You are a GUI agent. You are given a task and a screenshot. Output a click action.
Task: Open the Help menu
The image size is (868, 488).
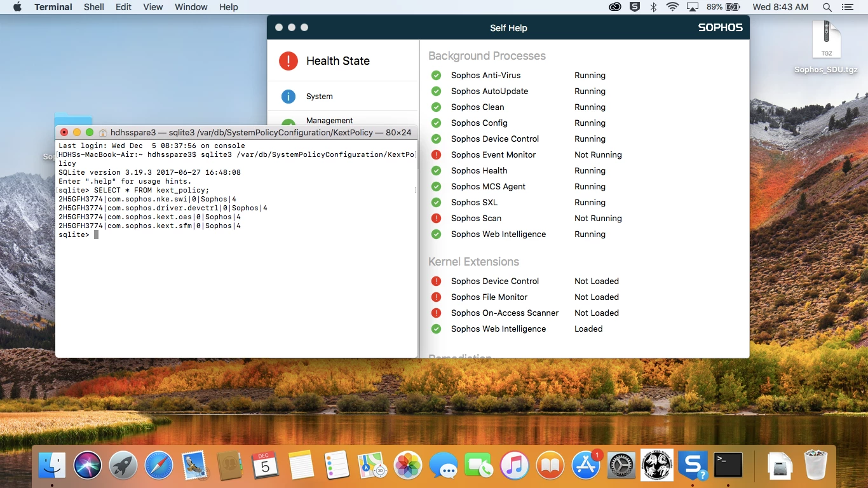(x=228, y=7)
